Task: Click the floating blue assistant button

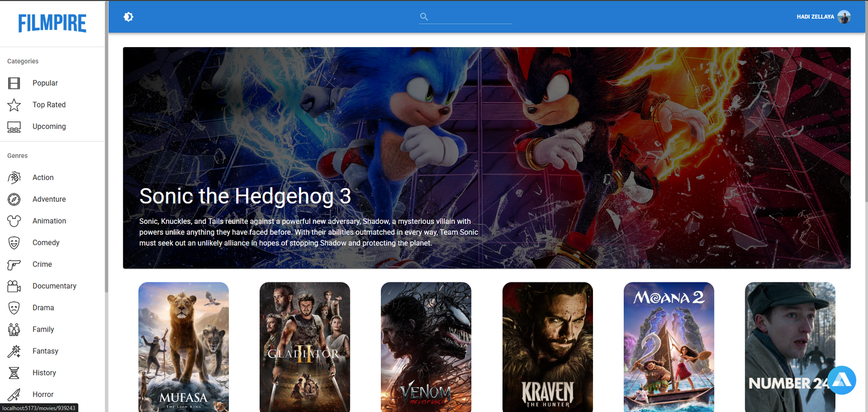Action: (x=841, y=380)
